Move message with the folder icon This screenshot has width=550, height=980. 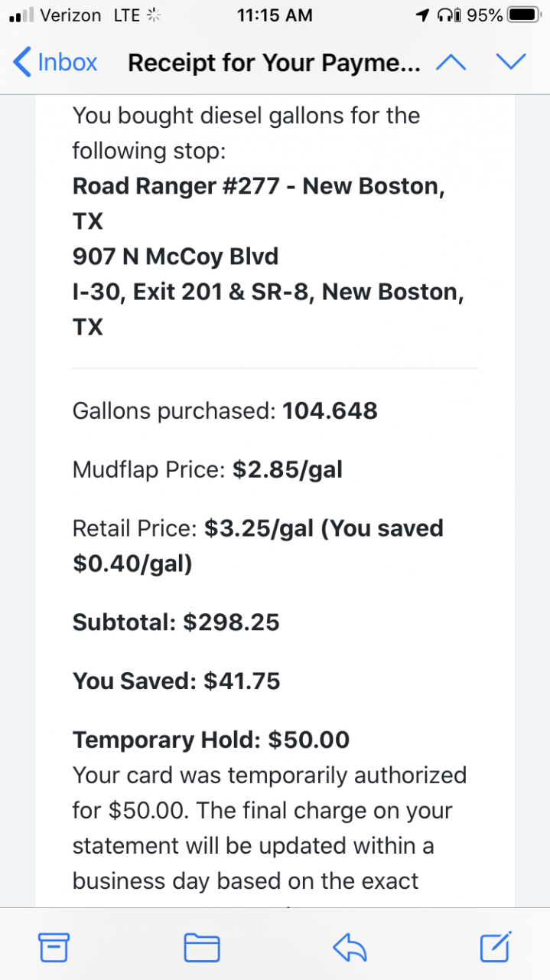coord(202,948)
